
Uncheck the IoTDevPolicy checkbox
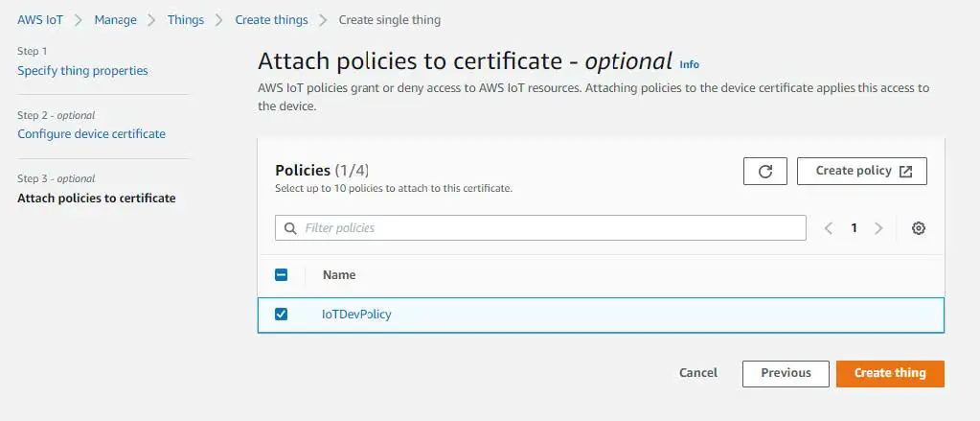(x=282, y=315)
